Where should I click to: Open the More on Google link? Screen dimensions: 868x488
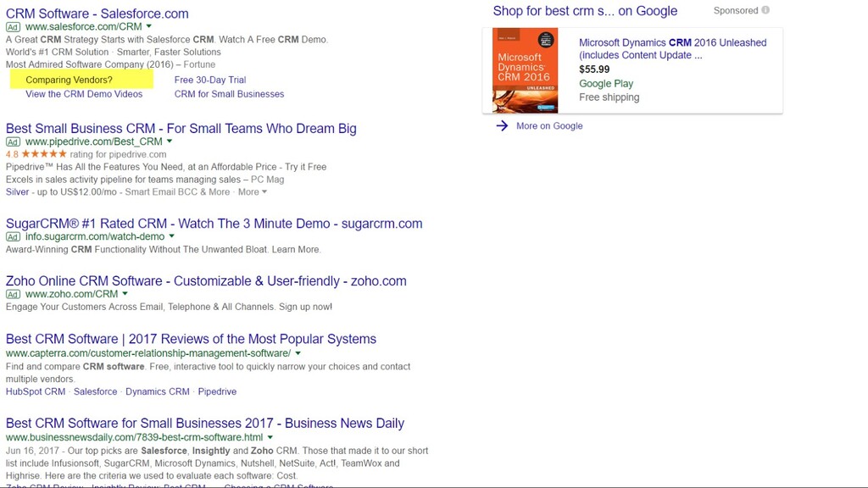[x=549, y=125]
